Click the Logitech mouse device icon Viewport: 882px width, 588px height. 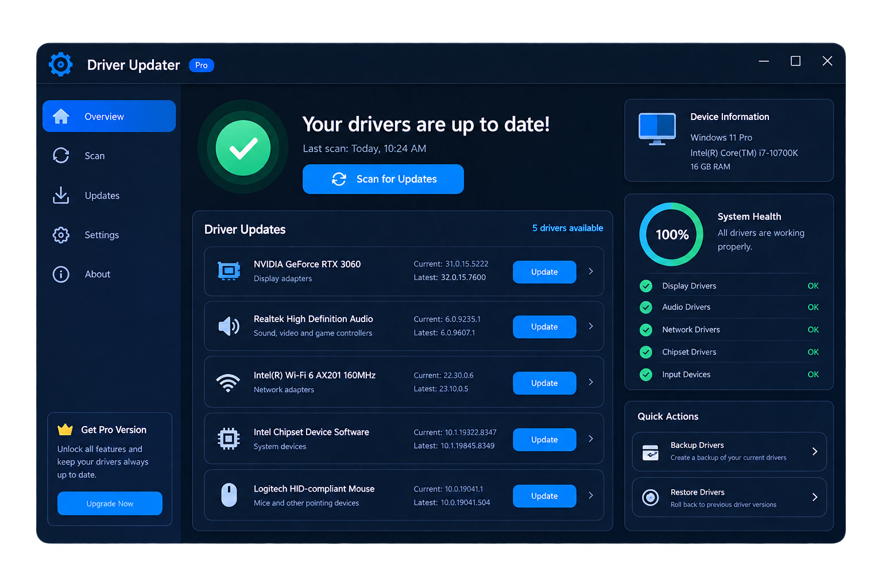pyautogui.click(x=229, y=495)
